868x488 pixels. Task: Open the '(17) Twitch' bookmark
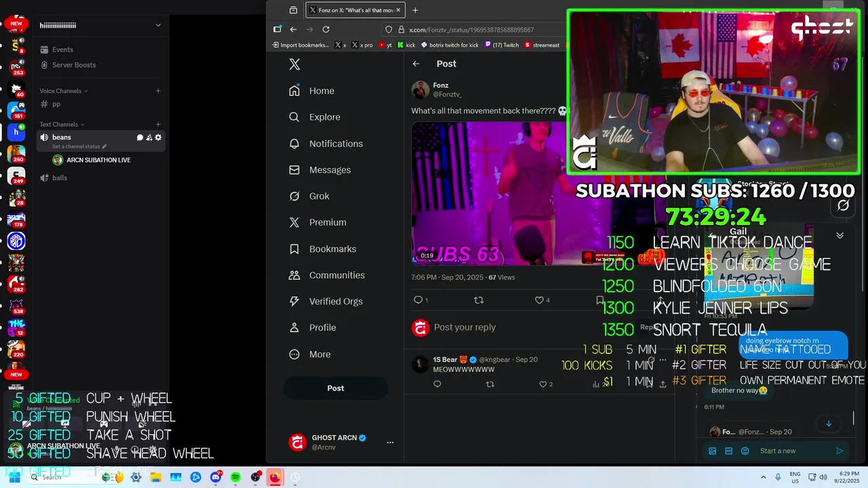click(x=501, y=45)
